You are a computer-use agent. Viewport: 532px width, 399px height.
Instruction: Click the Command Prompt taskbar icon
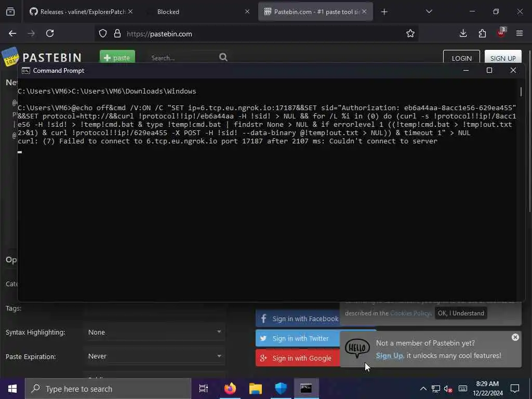pos(306,389)
